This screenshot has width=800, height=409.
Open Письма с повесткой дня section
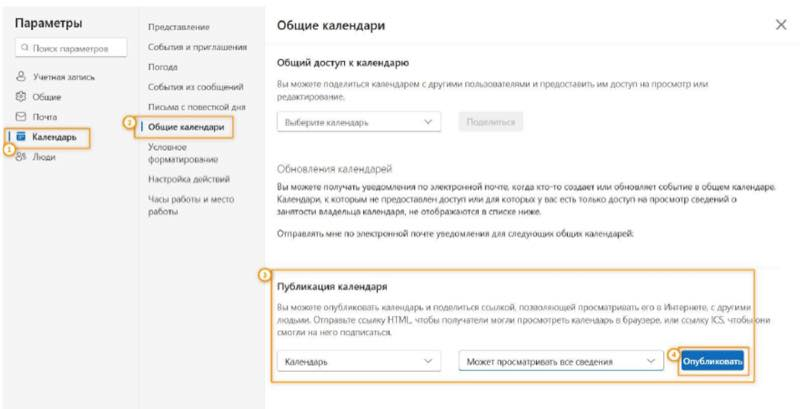pyautogui.click(x=196, y=107)
